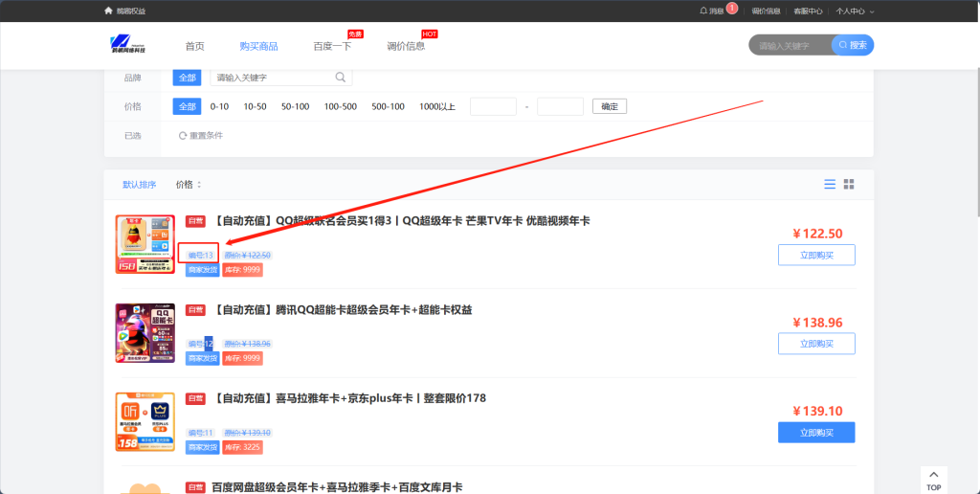Select 全部 option in 品牌 row
Viewport: 980px width, 494px height.
point(187,78)
